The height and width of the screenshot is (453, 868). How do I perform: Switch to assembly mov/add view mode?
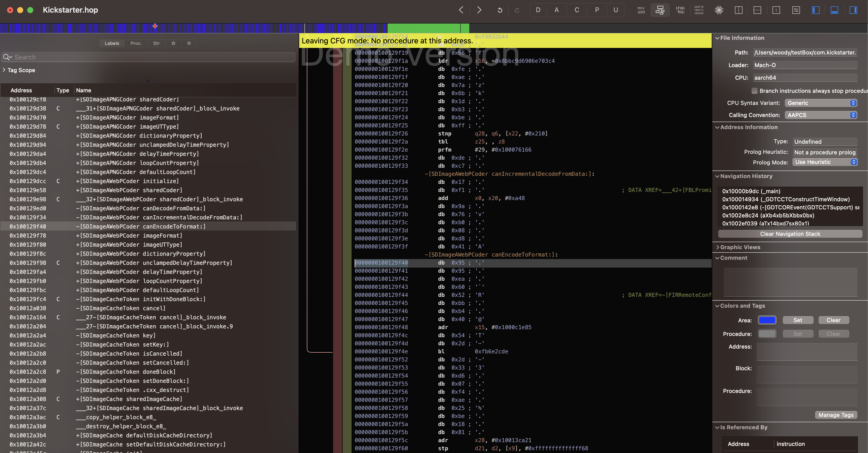tap(641, 10)
